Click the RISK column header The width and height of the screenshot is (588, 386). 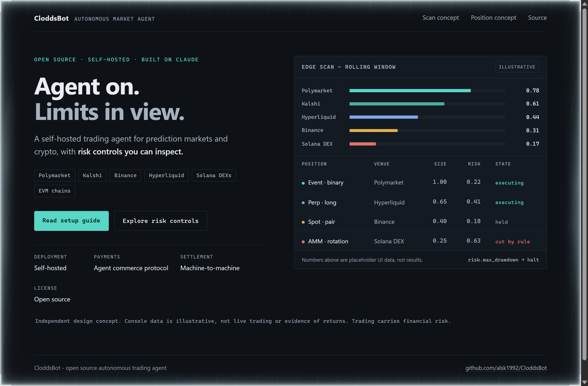tap(474, 164)
